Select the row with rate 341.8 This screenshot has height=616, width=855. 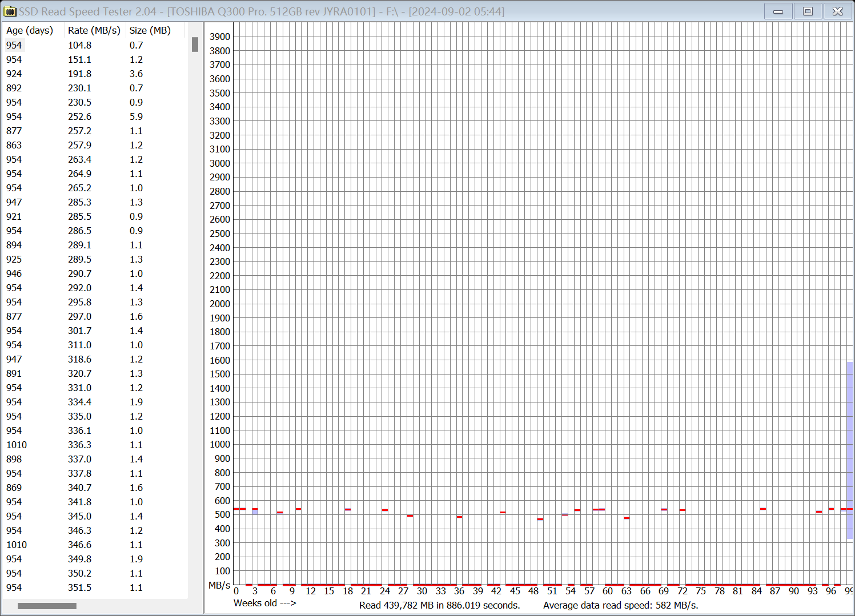point(95,502)
